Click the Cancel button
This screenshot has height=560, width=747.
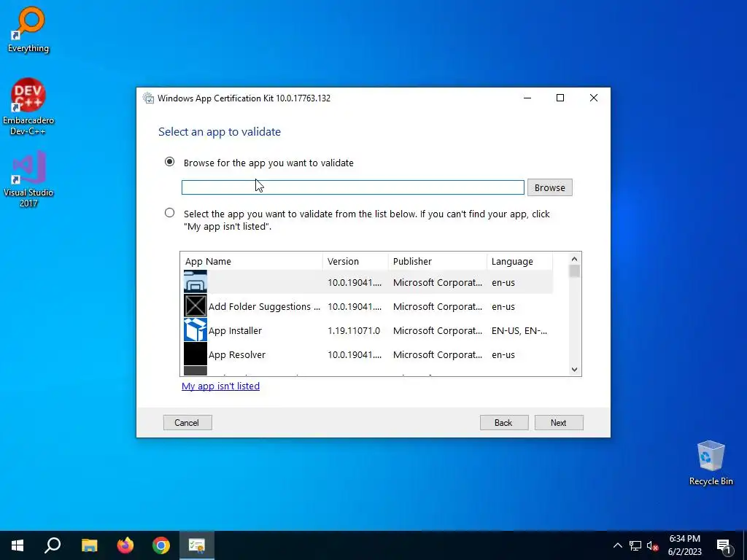[187, 422]
